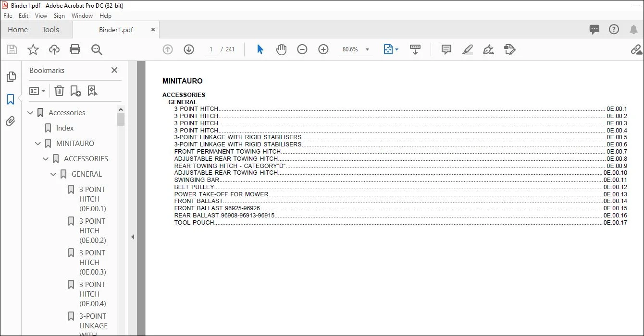644x336 pixels.
Task: Open POWER TAKE-OFF FOR MOWER entry
Action: pos(221,194)
